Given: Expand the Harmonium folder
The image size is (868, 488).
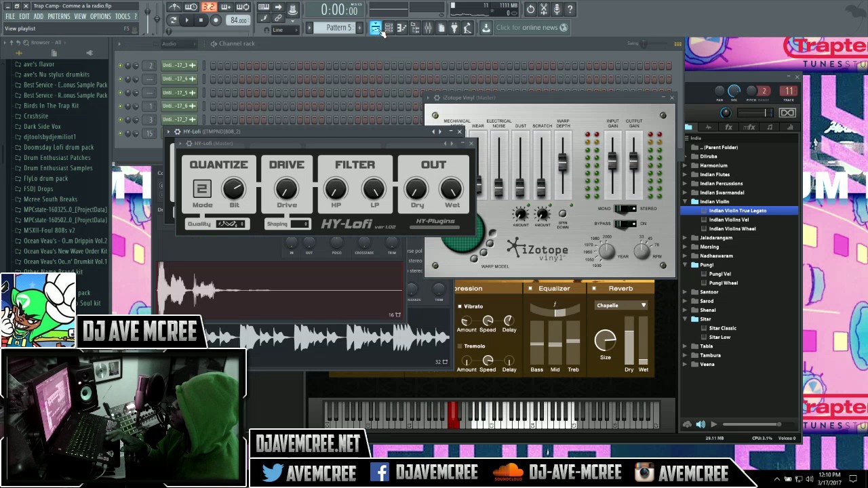Looking at the screenshot, I should (685, 165).
